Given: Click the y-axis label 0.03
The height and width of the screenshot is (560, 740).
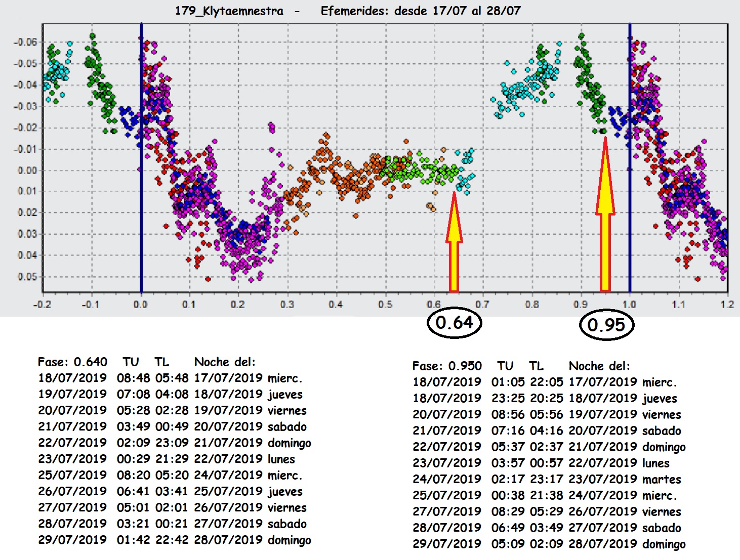Looking at the screenshot, I should point(27,234).
